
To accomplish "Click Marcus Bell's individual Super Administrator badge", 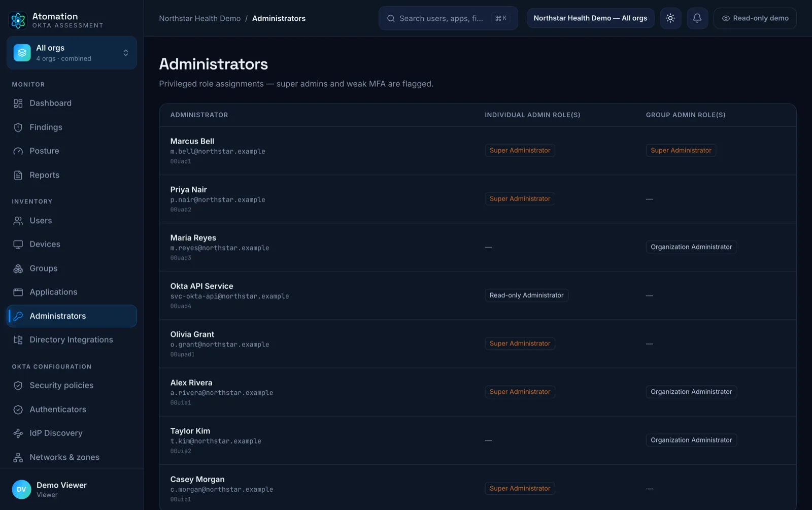I will click(520, 151).
